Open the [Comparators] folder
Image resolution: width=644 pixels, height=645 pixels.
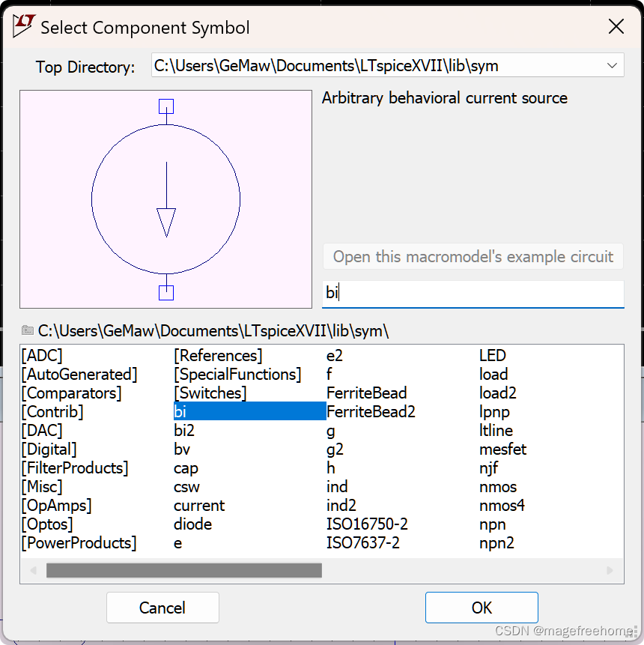click(72, 393)
